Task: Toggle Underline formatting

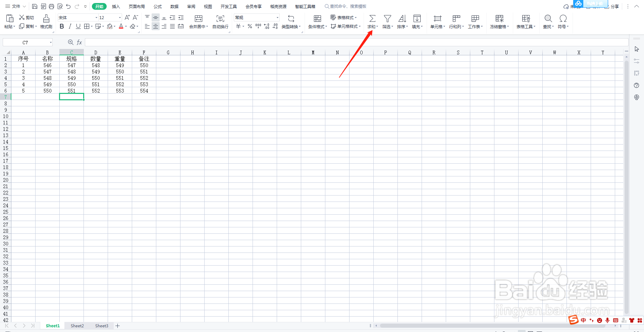Action: [78, 26]
